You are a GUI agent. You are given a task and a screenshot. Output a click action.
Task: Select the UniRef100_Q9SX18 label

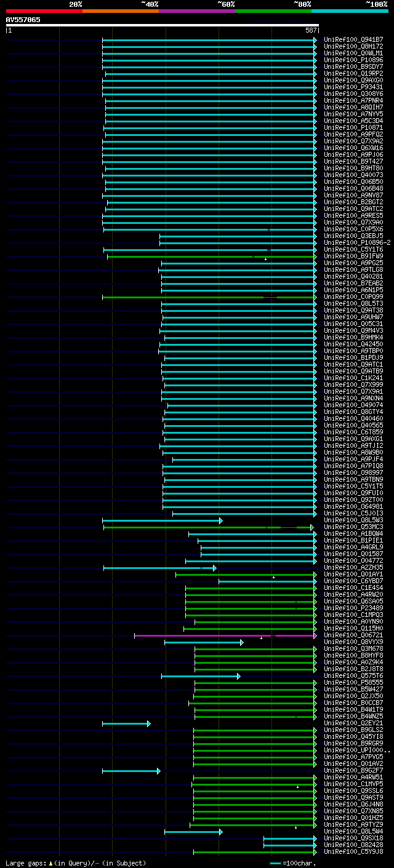[x=353, y=838]
